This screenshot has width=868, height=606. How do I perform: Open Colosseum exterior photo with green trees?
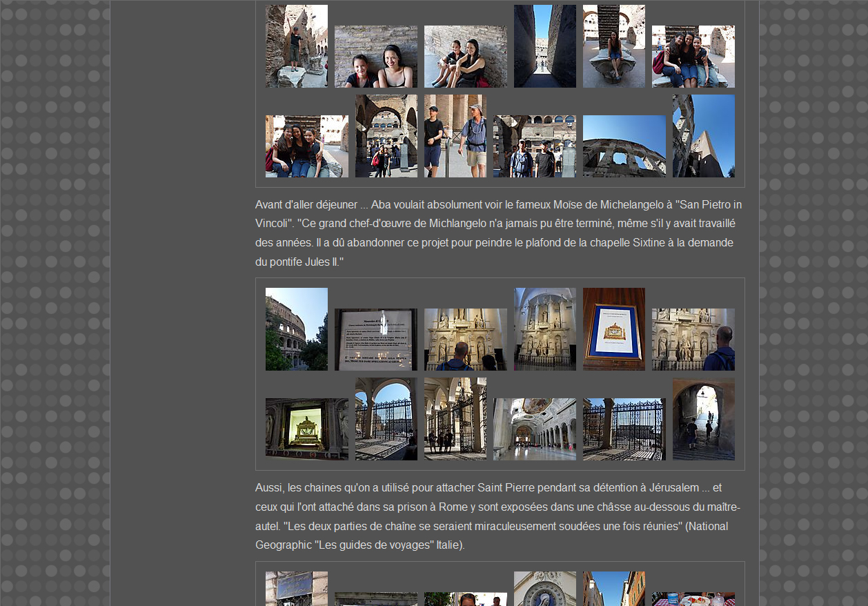(297, 329)
